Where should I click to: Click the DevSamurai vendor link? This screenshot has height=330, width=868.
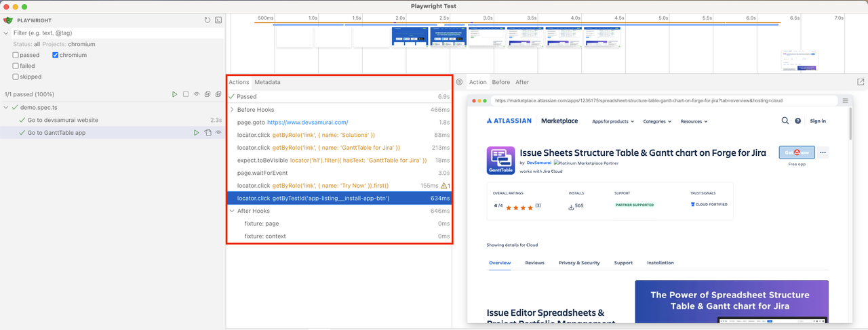click(x=539, y=163)
